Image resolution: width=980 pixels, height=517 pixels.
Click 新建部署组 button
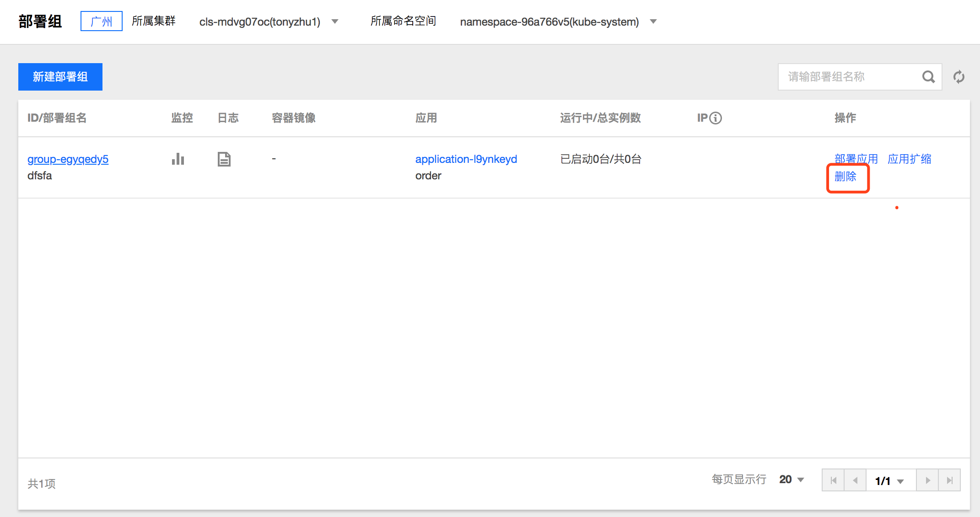(60, 77)
